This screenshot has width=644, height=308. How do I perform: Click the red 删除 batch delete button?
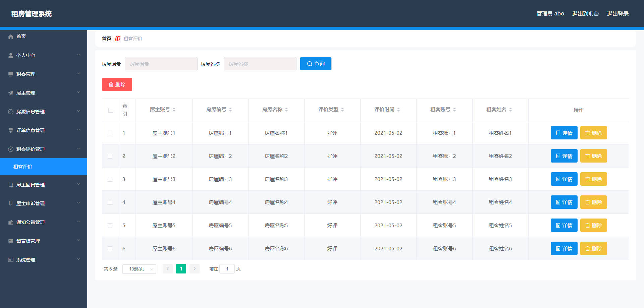[x=117, y=84]
